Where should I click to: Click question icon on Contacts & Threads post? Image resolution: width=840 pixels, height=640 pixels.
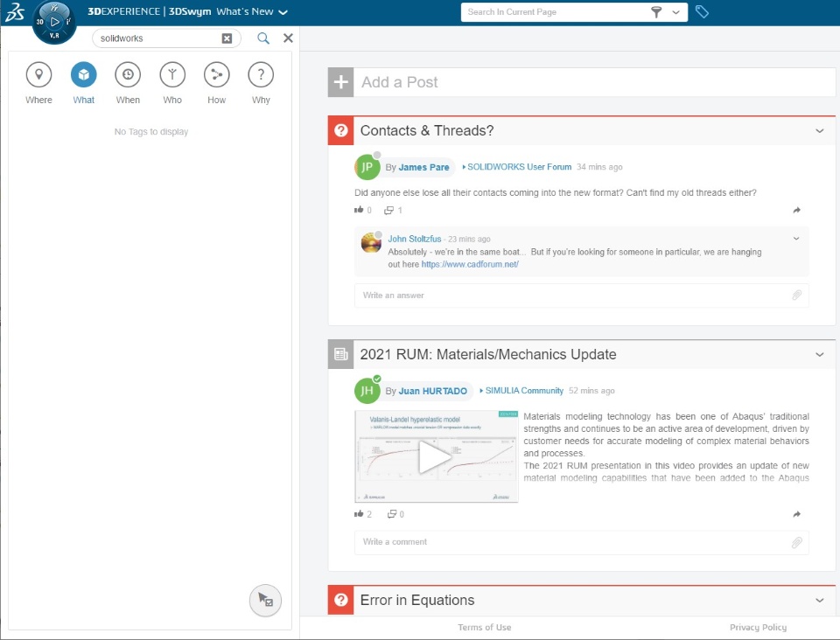click(340, 130)
